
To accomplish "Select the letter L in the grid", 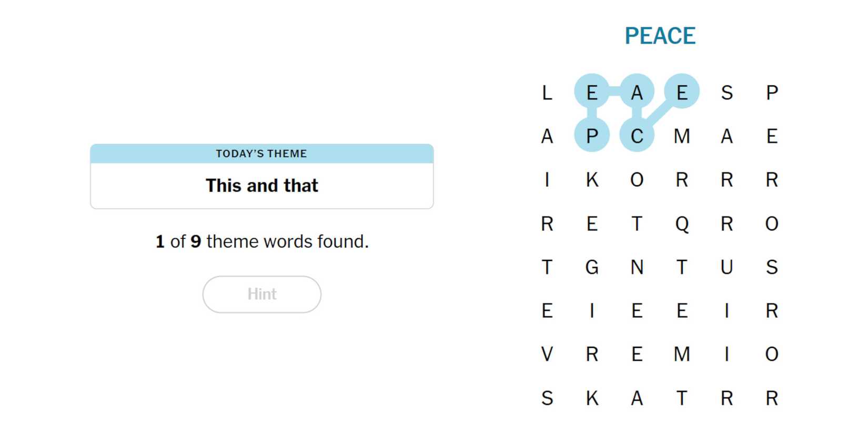I will [547, 93].
